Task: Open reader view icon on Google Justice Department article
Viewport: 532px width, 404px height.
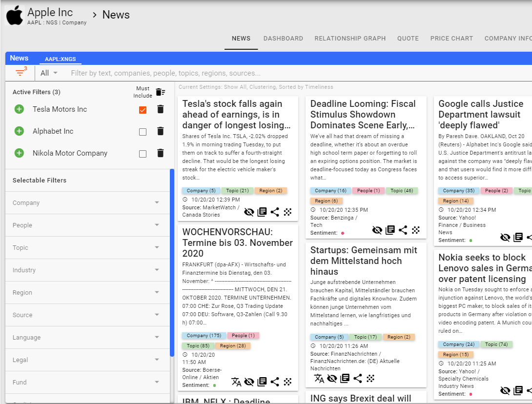Action: coord(518,238)
